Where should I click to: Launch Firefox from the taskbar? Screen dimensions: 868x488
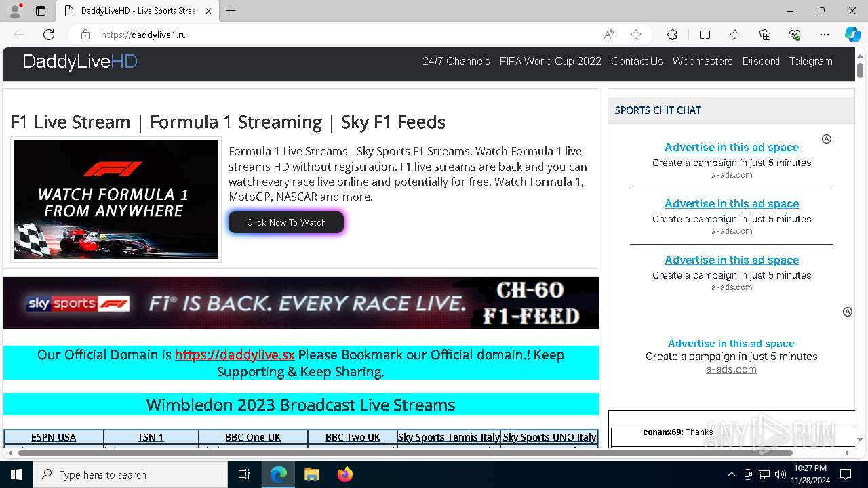click(344, 474)
